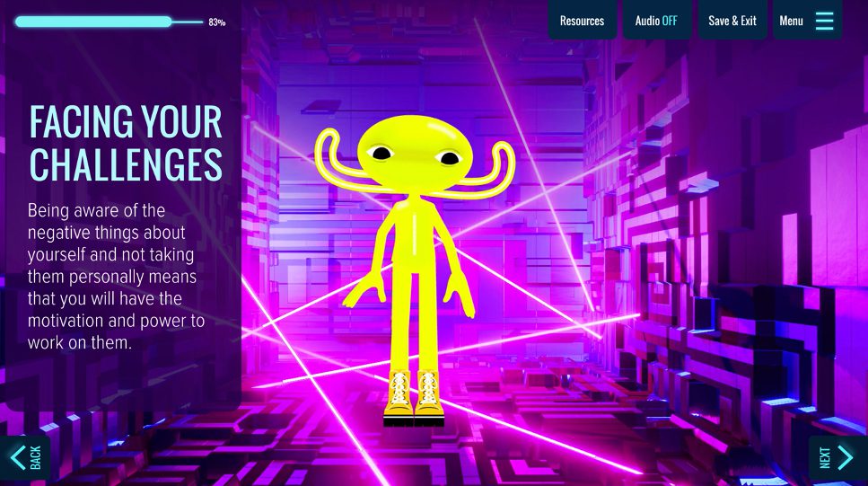Click the alien's right black eye
Screen dimensions: 868x486
pos(447,158)
